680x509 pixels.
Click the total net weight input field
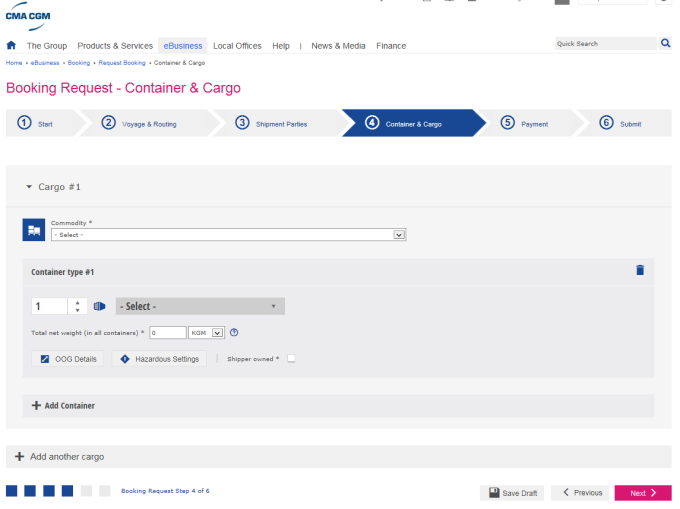click(168, 333)
